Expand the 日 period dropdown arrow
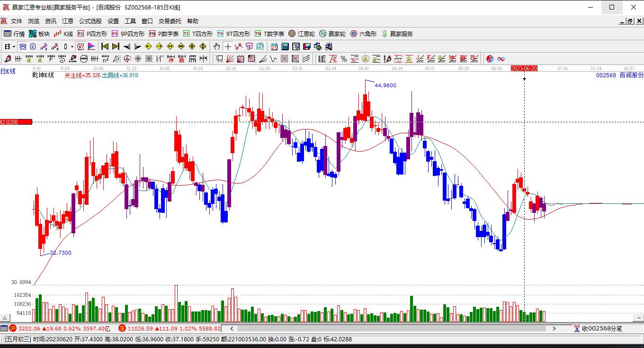Viewport: 644px width, 348px height. click(14, 46)
